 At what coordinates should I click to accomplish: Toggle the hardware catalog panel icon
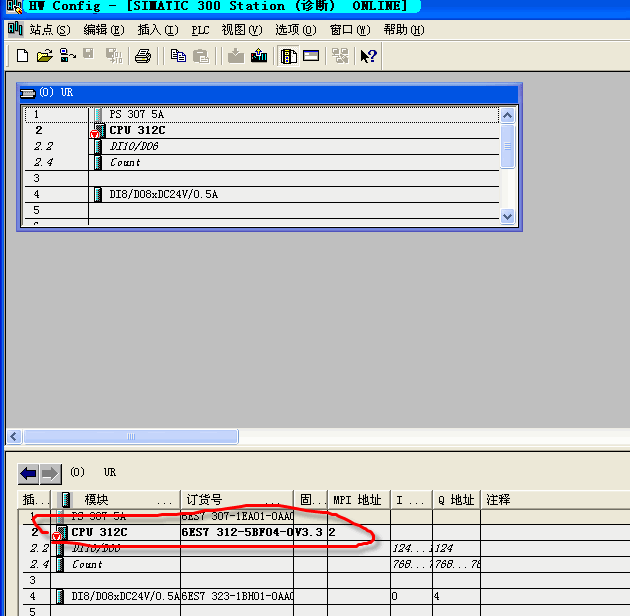(x=289, y=56)
